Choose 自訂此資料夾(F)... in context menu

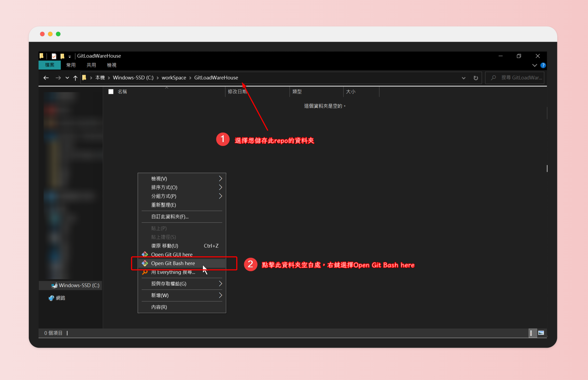click(x=182, y=217)
